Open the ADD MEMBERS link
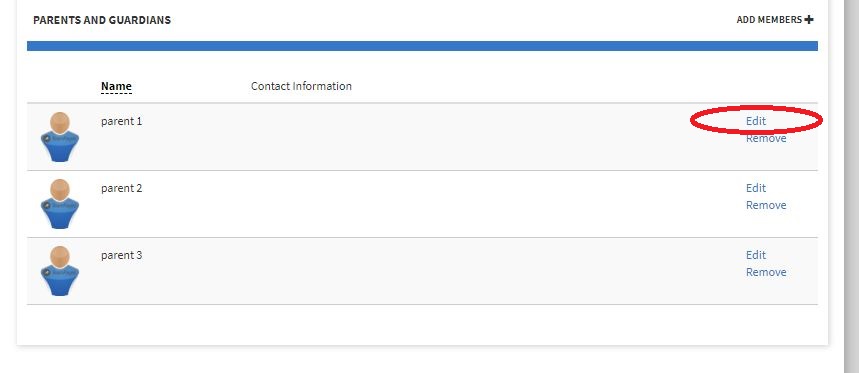 [x=775, y=20]
